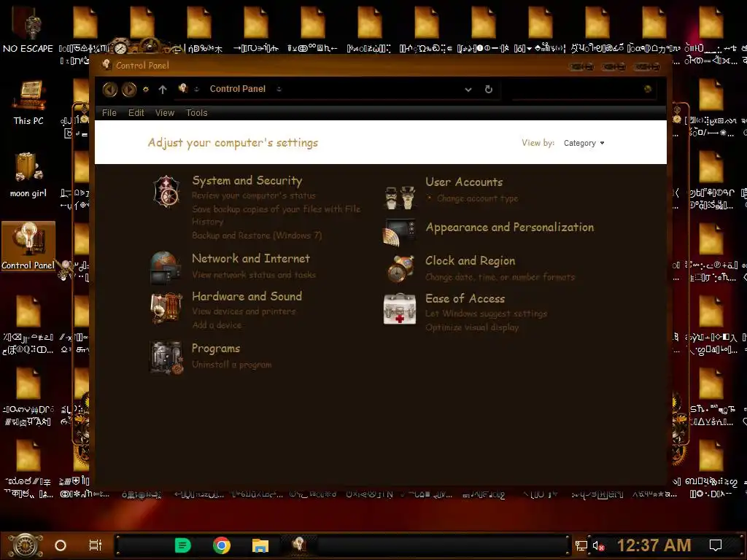Click the green chat app taskbar icon
Image resolution: width=747 pixels, height=560 pixels.
point(183,545)
